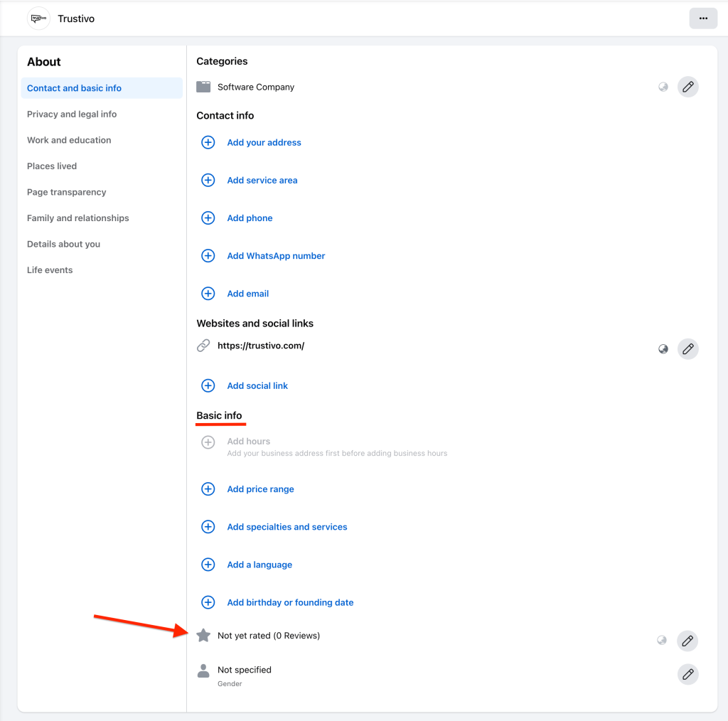Click the star icon for ratings

point(203,636)
